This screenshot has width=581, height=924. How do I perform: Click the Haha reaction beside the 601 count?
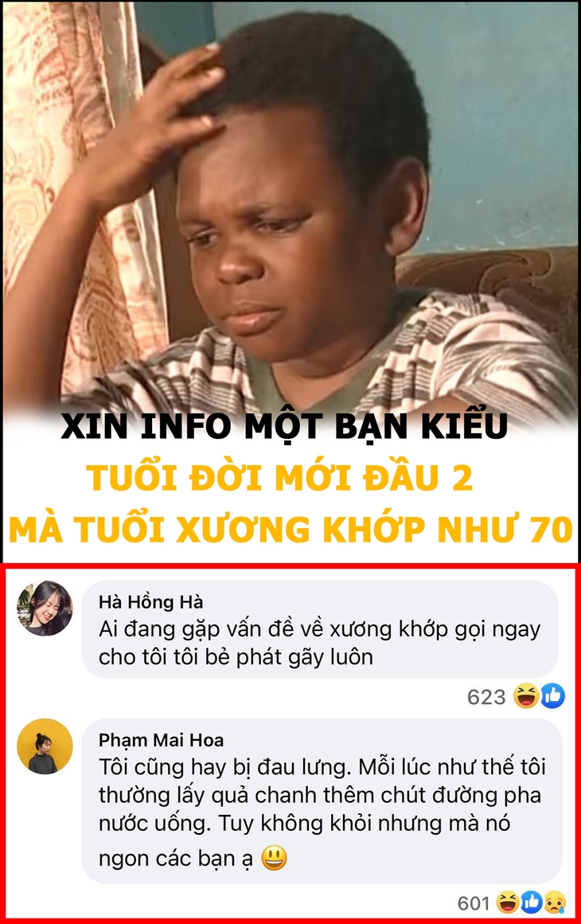[508, 902]
